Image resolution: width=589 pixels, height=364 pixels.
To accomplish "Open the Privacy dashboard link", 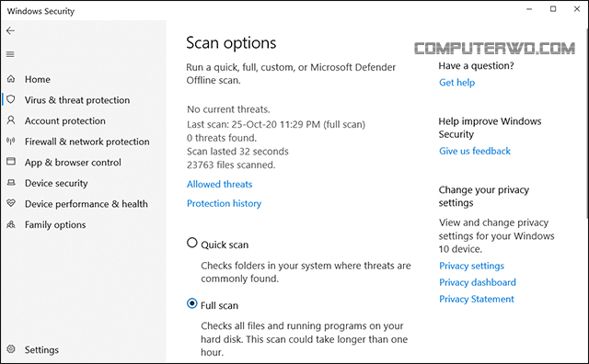I will click(x=478, y=282).
